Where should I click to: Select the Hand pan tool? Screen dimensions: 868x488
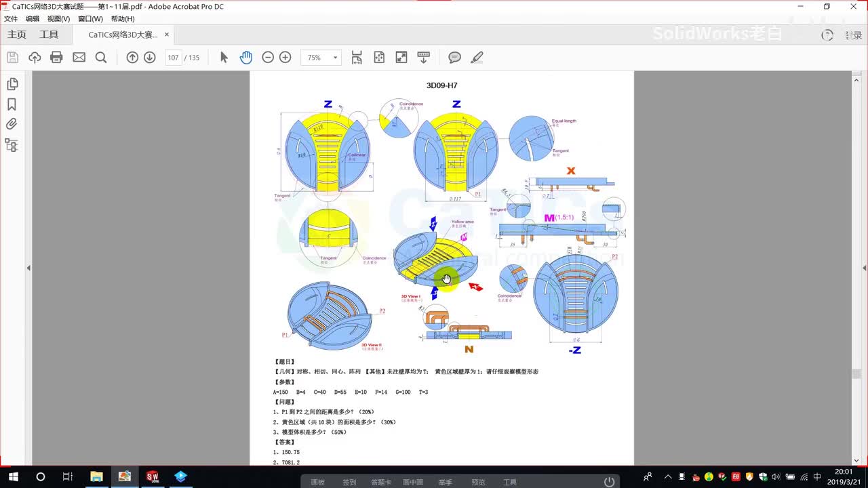[245, 58]
